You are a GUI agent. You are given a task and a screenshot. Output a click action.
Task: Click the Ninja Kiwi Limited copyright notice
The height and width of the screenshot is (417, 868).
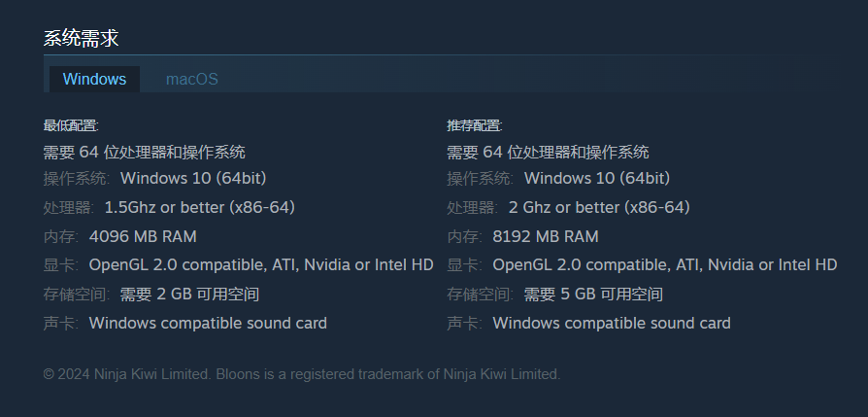click(x=301, y=374)
